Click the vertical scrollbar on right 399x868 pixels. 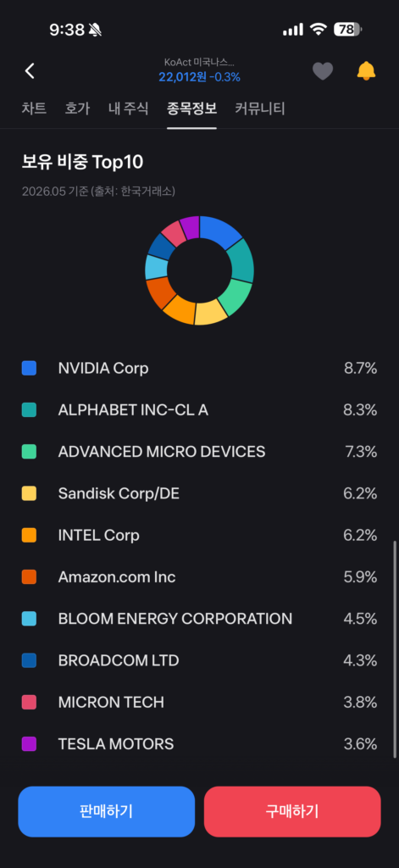[395, 648]
